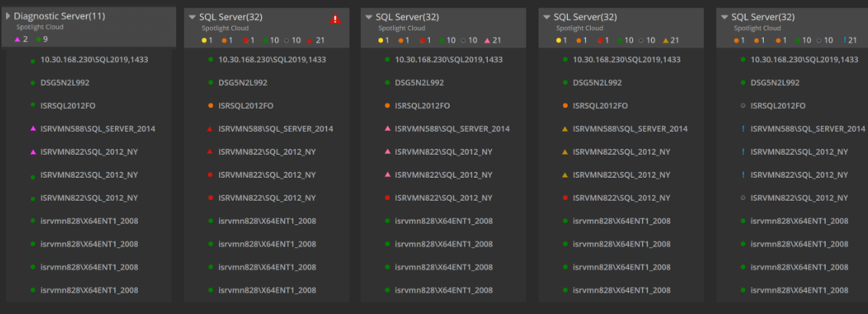Click yellow triangle beside ISRVMN588\SQL_SERVER_2014
Image resolution: width=868 pixels, height=314 pixels.
point(565,129)
